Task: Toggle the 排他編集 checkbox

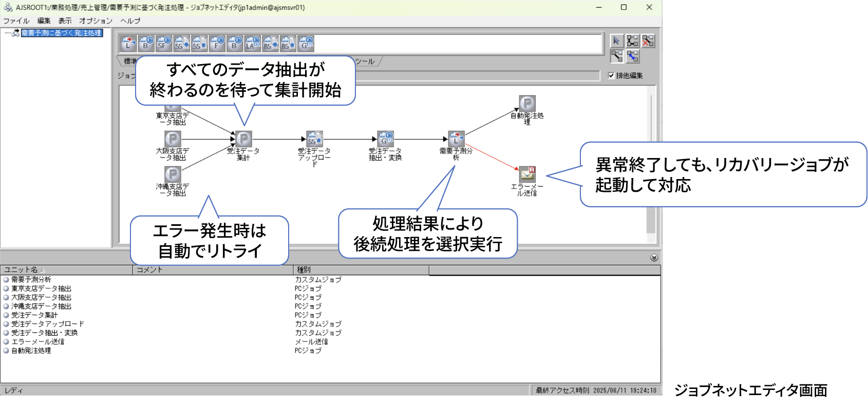Action: click(611, 75)
